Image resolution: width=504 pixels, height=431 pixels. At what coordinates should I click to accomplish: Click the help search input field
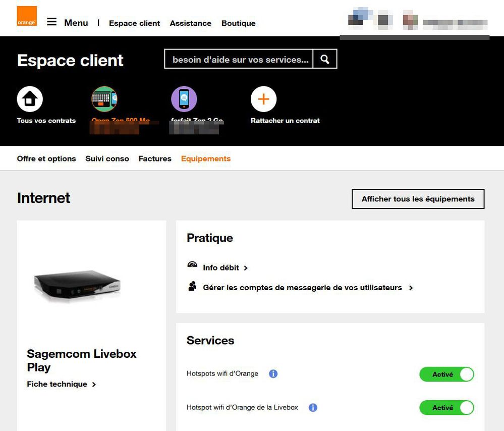pos(239,59)
